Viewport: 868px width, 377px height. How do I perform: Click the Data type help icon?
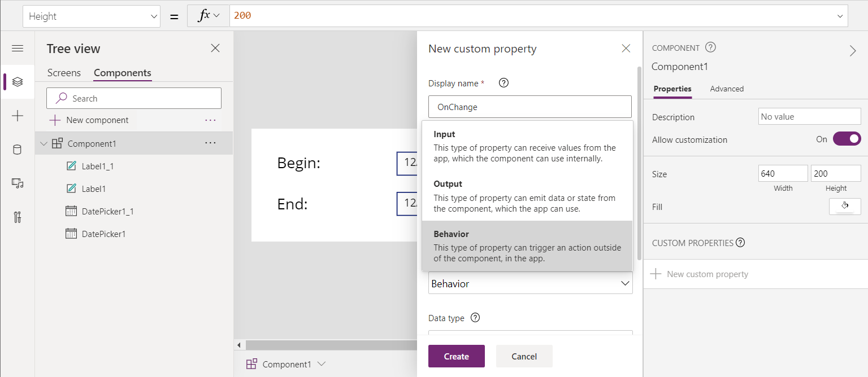[475, 318]
